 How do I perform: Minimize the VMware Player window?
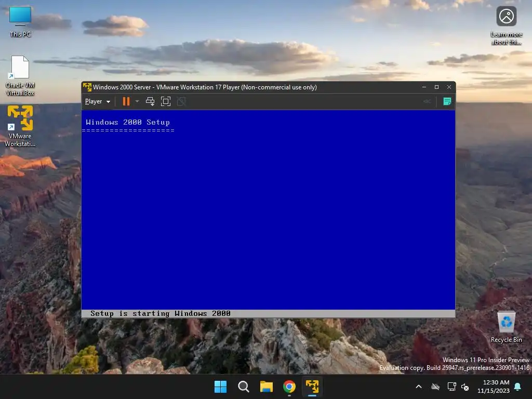424,87
